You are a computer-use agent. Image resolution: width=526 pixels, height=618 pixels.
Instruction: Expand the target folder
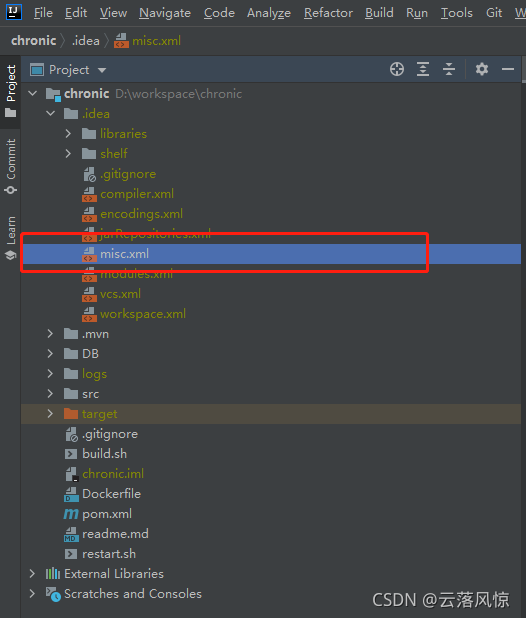pyautogui.click(x=50, y=414)
